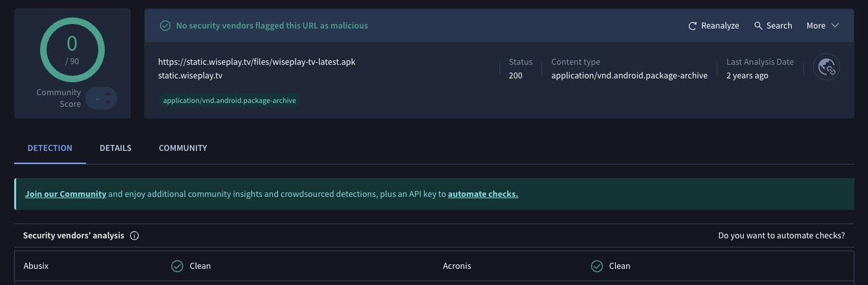Open the COMMUNITY tab

coord(183,148)
